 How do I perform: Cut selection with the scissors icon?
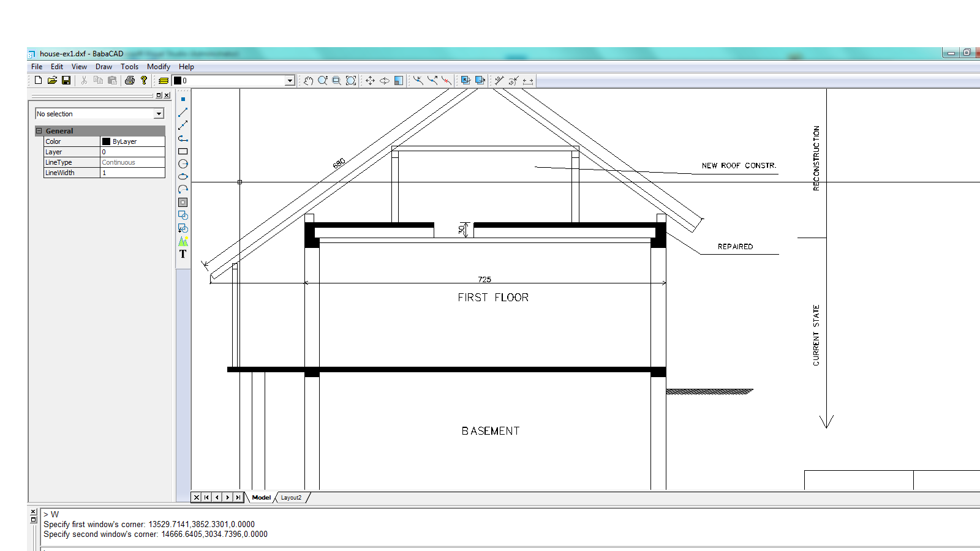point(84,80)
